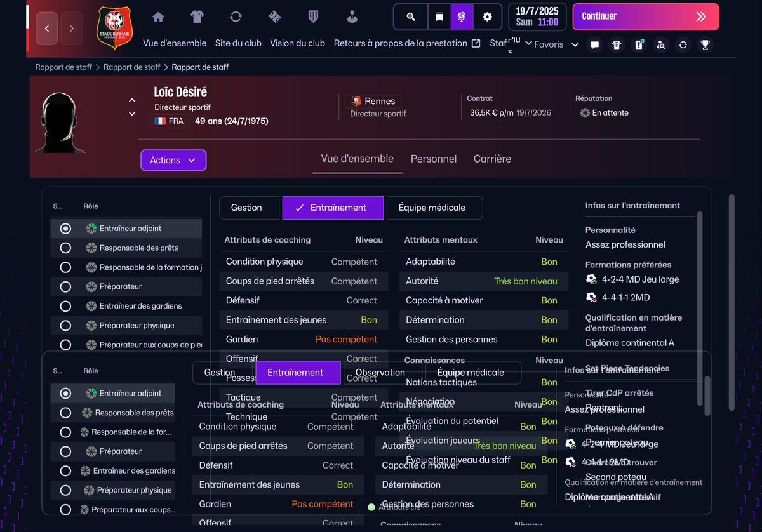Click the age text 49 ans (24/7/1975)
The image size is (762, 532).
coord(232,121)
